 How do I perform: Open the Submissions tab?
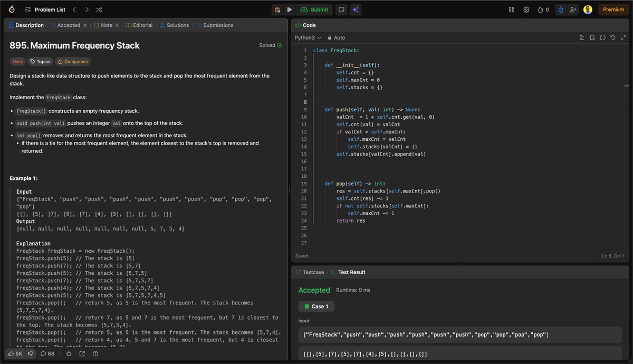click(214, 25)
